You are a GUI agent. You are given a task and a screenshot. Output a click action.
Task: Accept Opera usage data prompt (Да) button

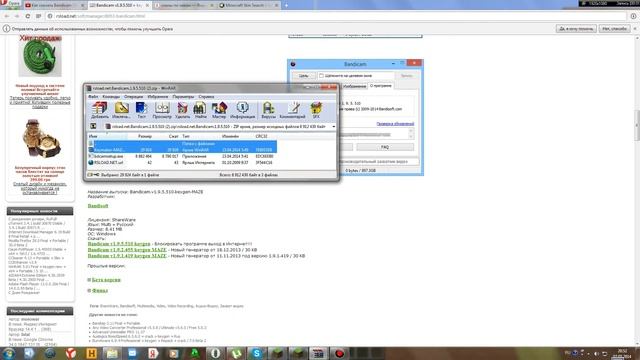click(576, 29)
